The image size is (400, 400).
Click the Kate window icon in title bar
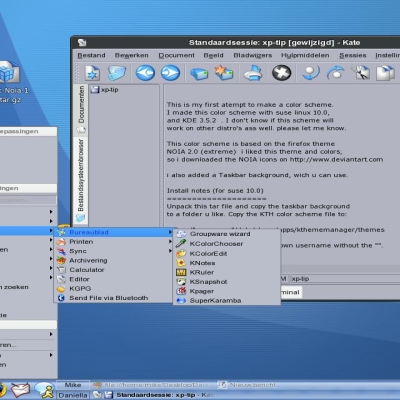(82, 42)
